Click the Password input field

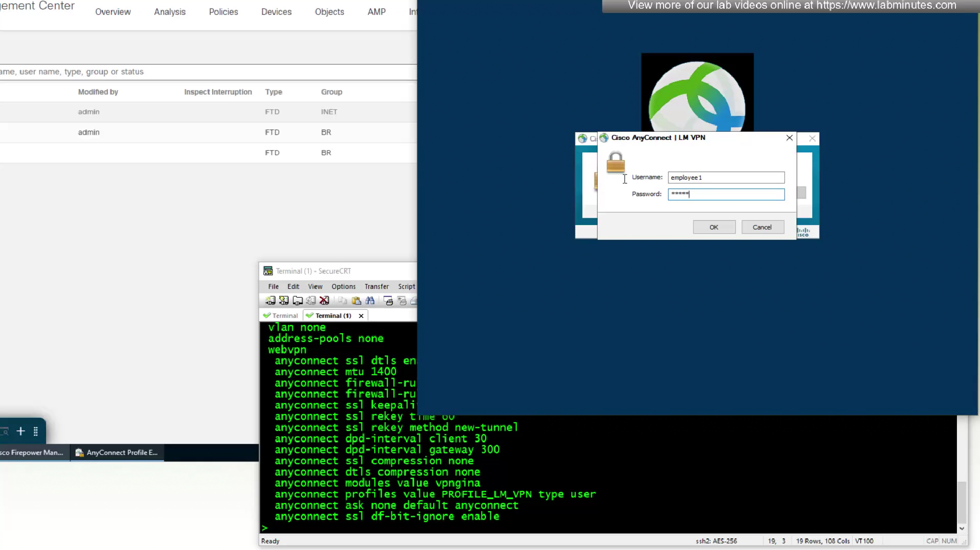click(x=726, y=194)
